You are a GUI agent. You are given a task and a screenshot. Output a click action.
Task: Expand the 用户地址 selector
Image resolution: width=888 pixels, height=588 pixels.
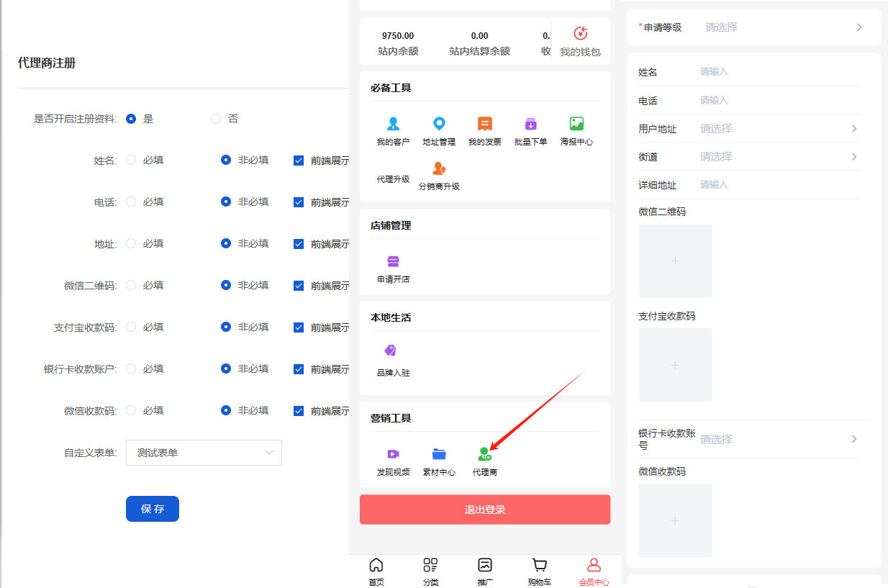tap(777, 129)
